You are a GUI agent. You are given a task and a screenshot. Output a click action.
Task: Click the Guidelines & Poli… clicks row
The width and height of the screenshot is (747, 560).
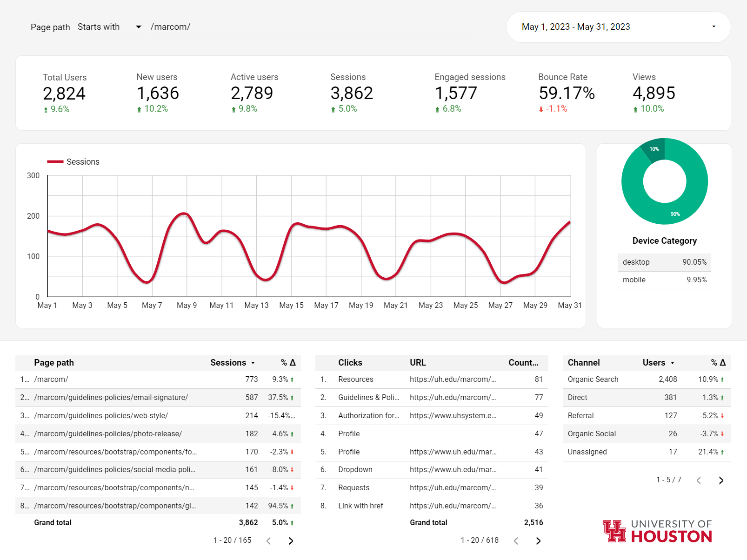[x=432, y=398]
